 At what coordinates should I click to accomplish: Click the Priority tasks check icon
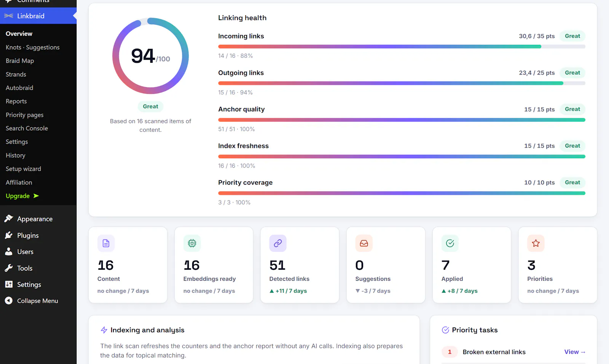445,330
